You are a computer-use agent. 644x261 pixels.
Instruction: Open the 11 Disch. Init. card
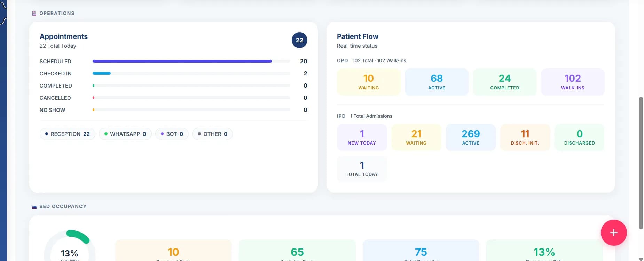(525, 137)
